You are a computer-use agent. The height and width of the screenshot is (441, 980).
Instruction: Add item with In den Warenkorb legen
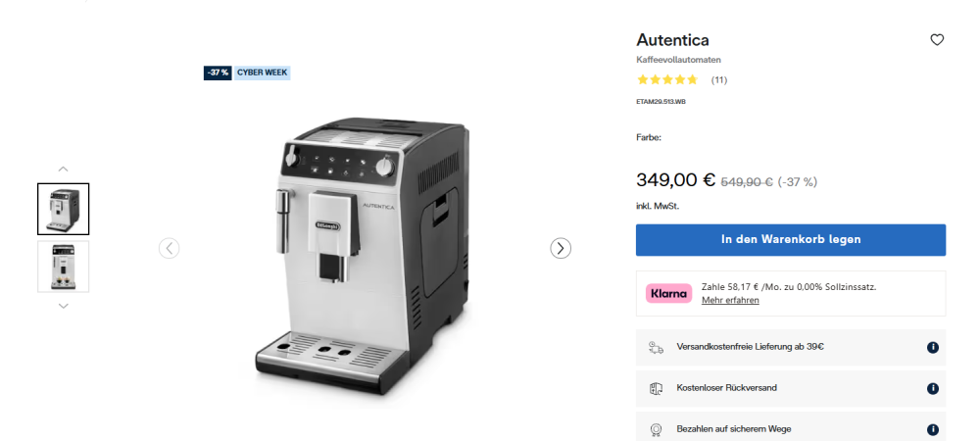tap(791, 240)
